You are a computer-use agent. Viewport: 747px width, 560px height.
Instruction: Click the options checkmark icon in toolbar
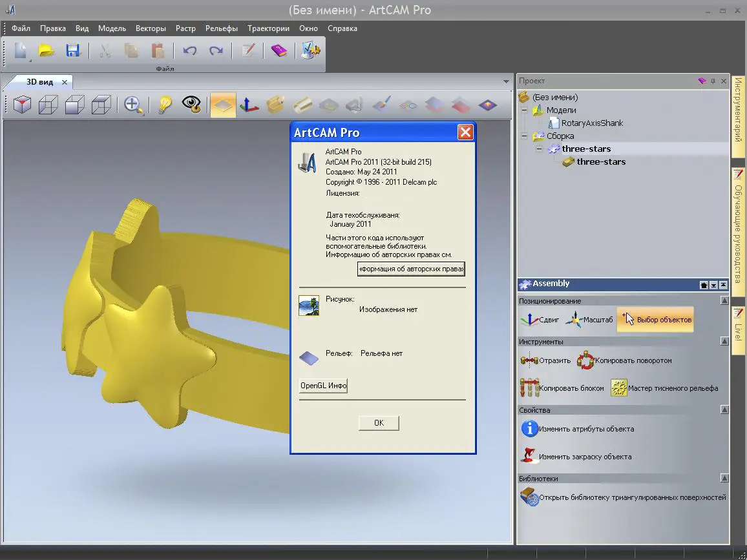pyautogui.click(x=310, y=50)
